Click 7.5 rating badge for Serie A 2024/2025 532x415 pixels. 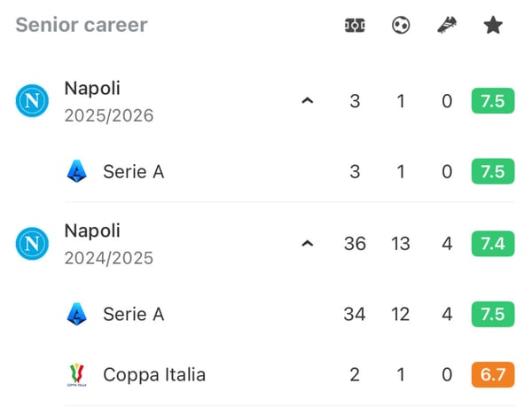click(x=493, y=314)
